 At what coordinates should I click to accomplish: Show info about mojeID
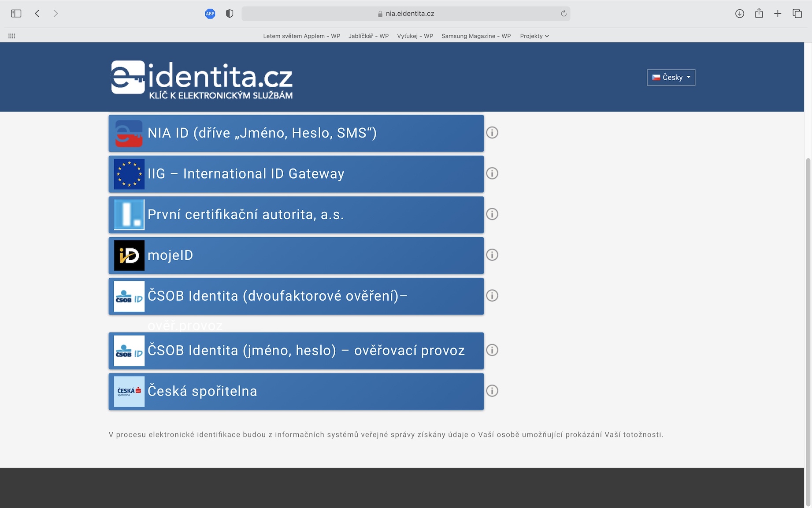[x=492, y=255]
